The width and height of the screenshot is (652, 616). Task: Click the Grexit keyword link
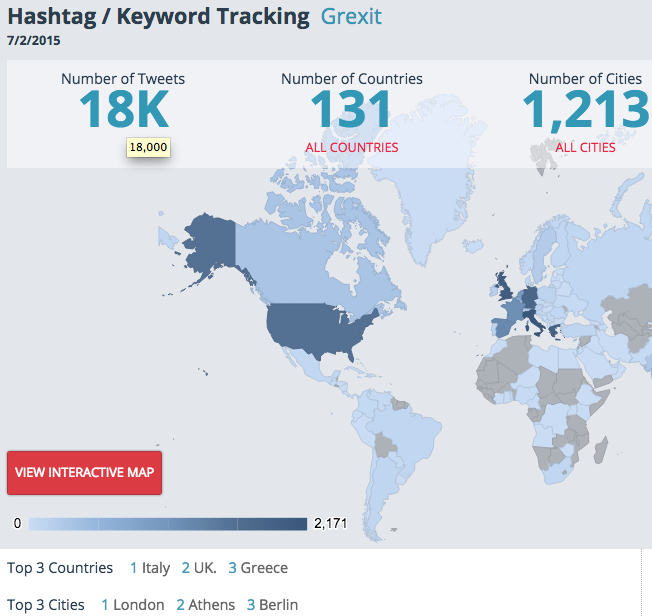click(x=351, y=17)
